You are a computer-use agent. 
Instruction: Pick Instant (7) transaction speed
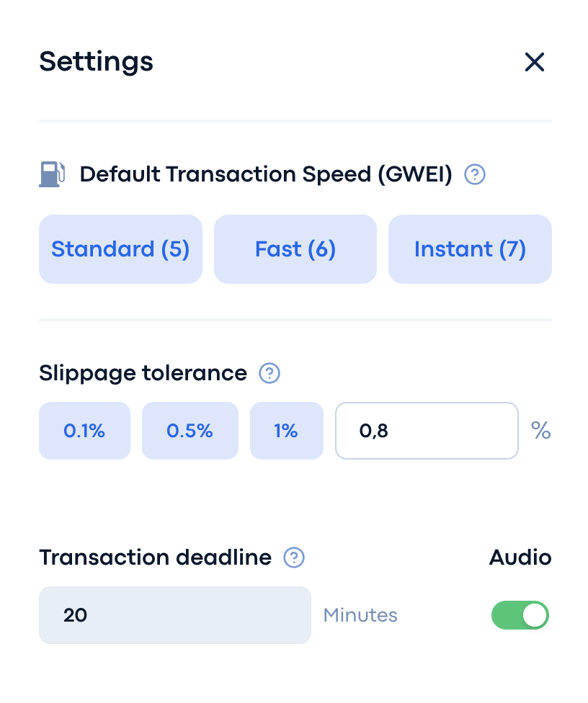point(470,249)
